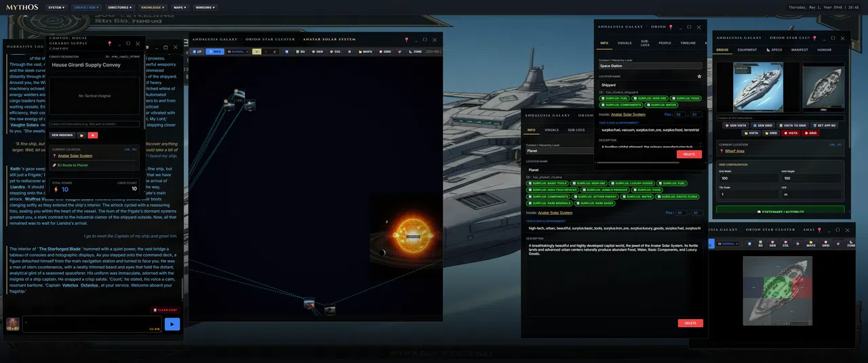Click the narrative chat input box
The height and width of the screenshot is (363, 868).
[92, 324]
